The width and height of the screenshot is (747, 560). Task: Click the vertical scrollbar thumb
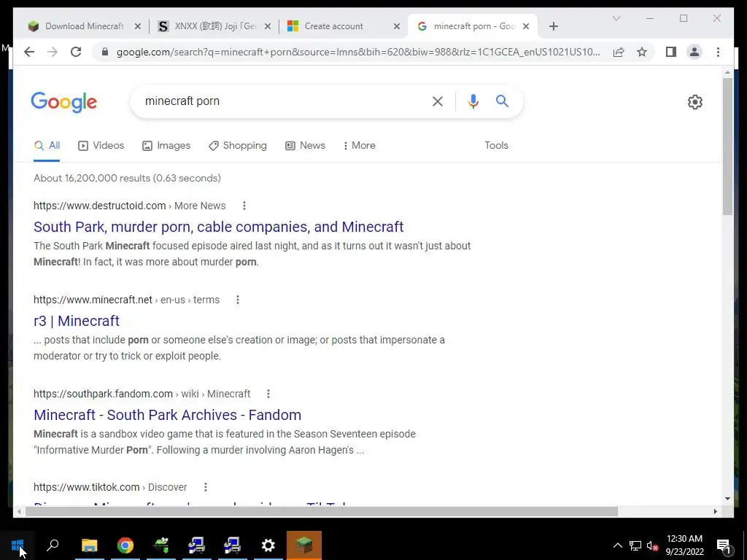tap(727, 146)
